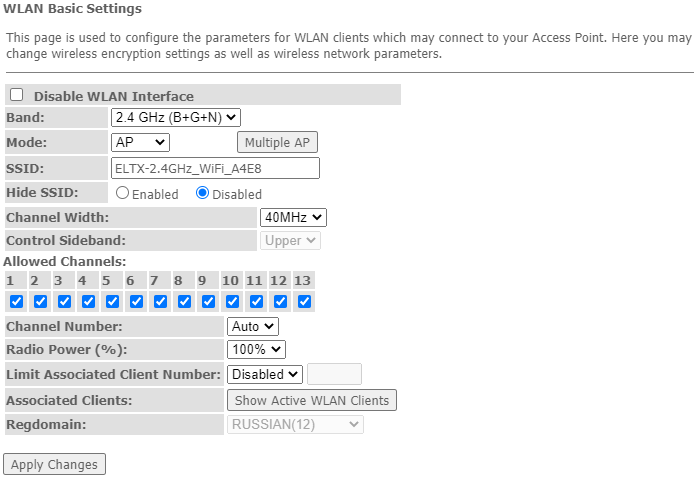Click the Multiple AP button

coord(278,142)
